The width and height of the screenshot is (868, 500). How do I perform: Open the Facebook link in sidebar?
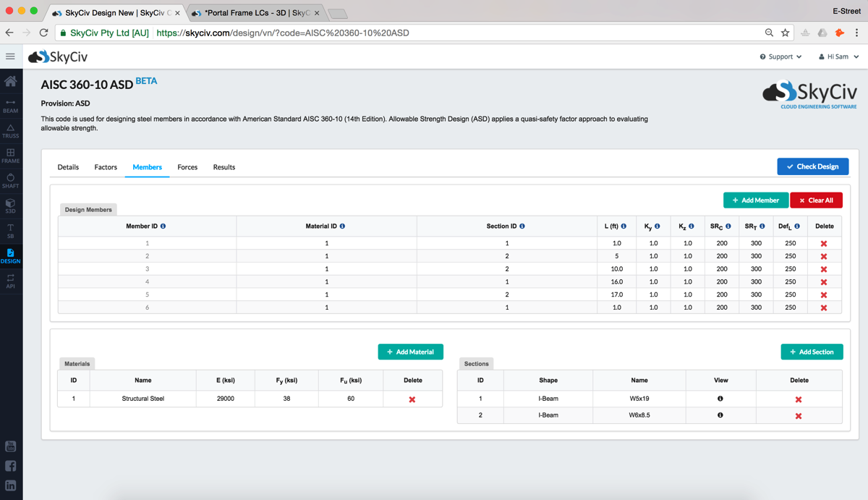pyautogui.click(x=11, y=466)
